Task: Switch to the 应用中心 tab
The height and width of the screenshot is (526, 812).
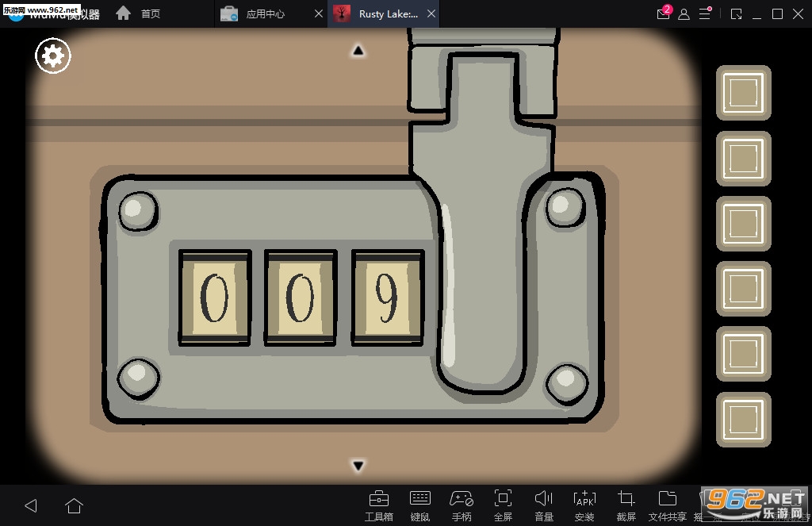Action: point(265,14)
